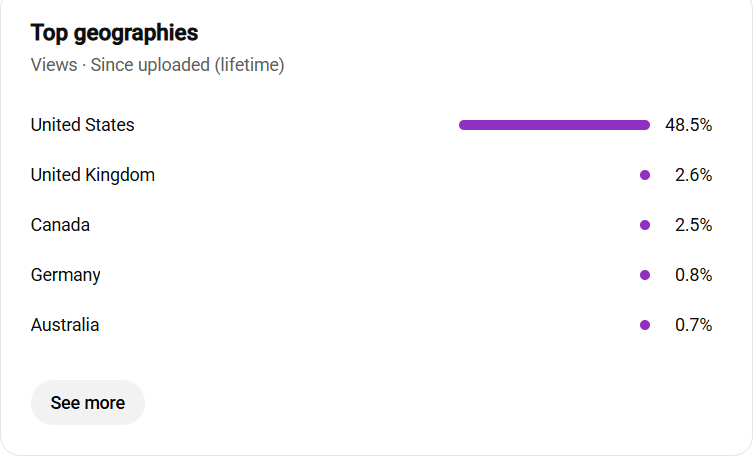Click the Views Since uploaded subtitle
755x463 pixels.
157,65
